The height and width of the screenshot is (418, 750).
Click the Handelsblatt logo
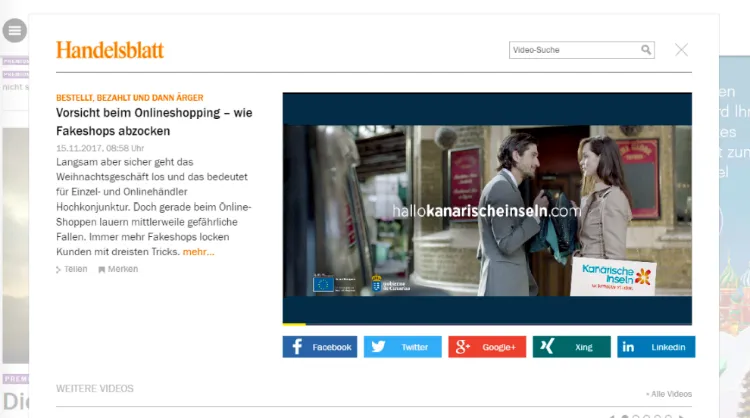(110, 50)
